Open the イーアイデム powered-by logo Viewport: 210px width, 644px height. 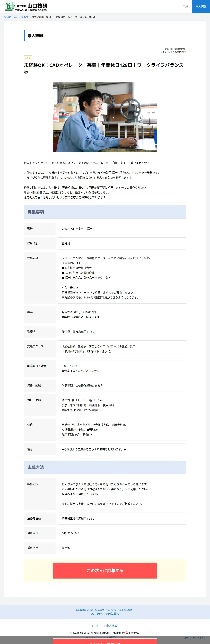click(x=132, y=633)
